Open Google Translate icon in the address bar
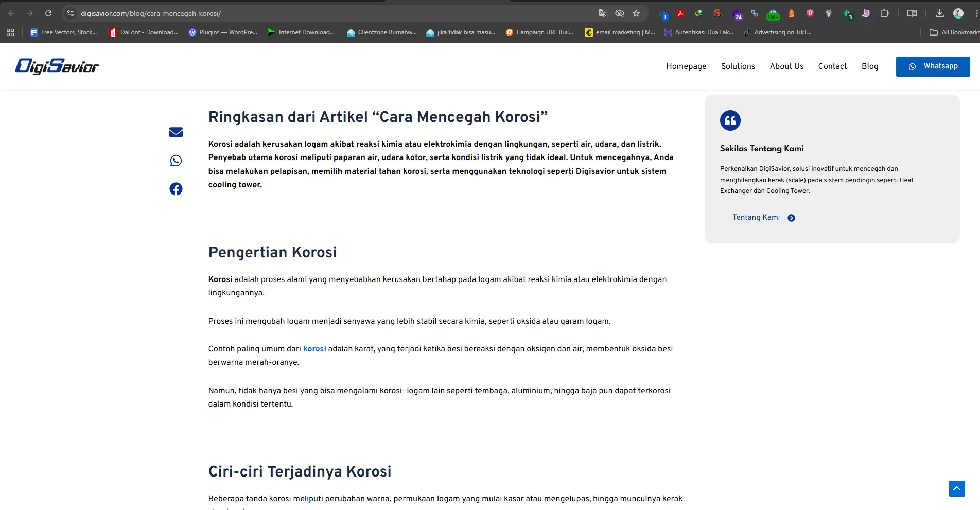 pyautogui.click(x=603, y=13)
